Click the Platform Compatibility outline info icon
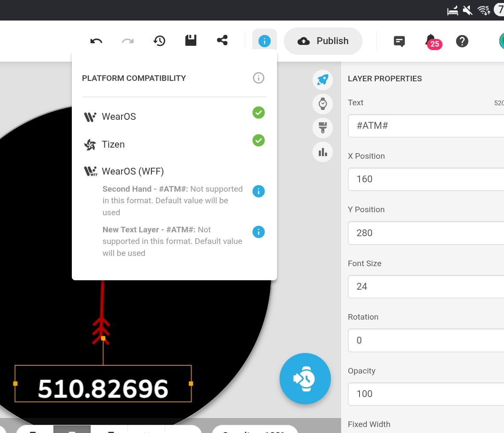504x433 pixels. [x=259, y=78]
